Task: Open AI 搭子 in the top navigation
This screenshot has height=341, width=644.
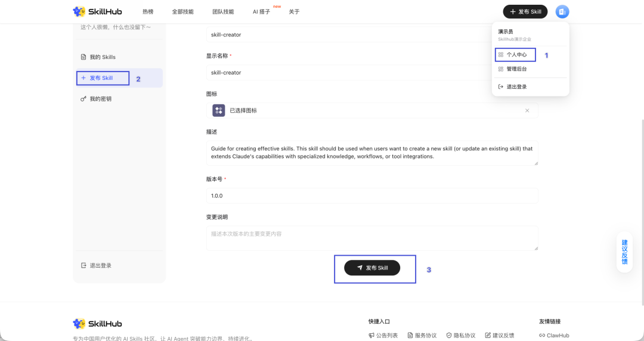Action: (261, 11)
